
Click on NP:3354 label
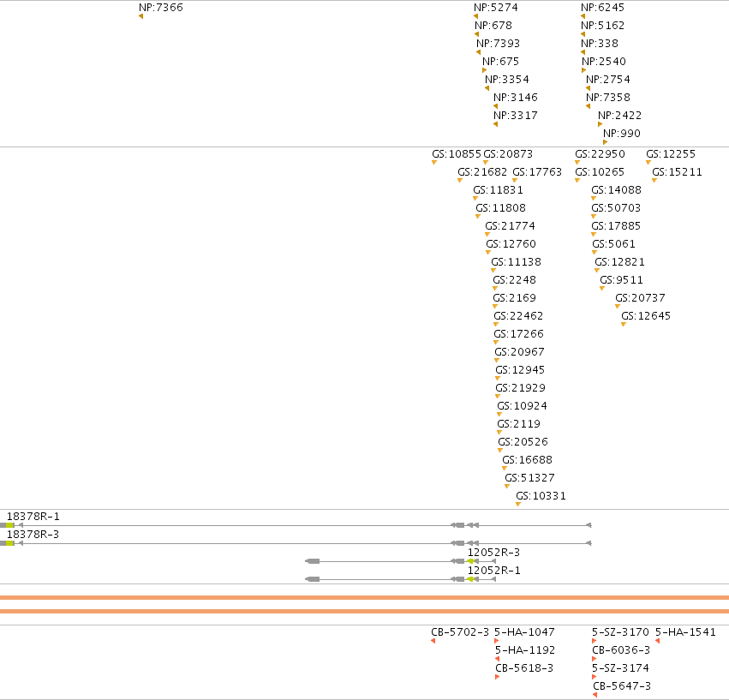(x=507, y=80)
